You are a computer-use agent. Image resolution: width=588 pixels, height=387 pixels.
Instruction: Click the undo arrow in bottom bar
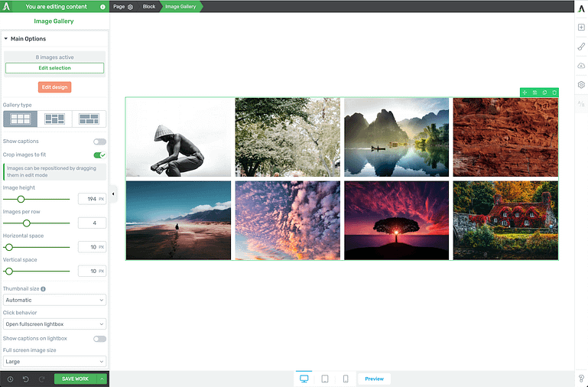tap(25, 379)
